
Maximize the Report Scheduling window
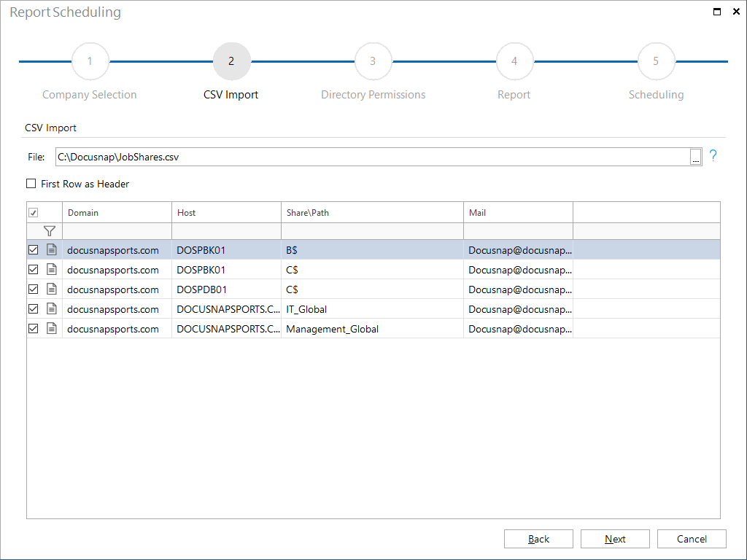(716, 12)
